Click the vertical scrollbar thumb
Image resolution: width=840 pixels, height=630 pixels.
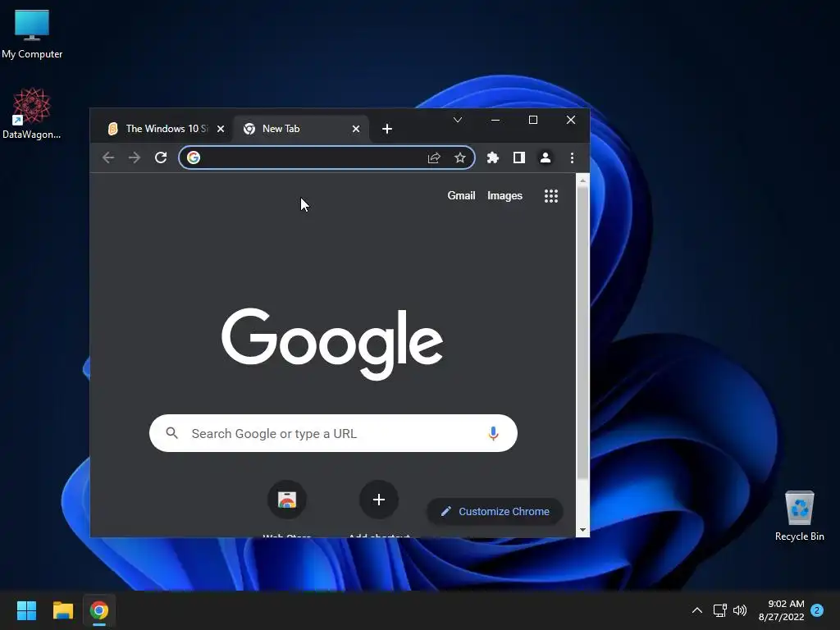click(x=582, y=332)
